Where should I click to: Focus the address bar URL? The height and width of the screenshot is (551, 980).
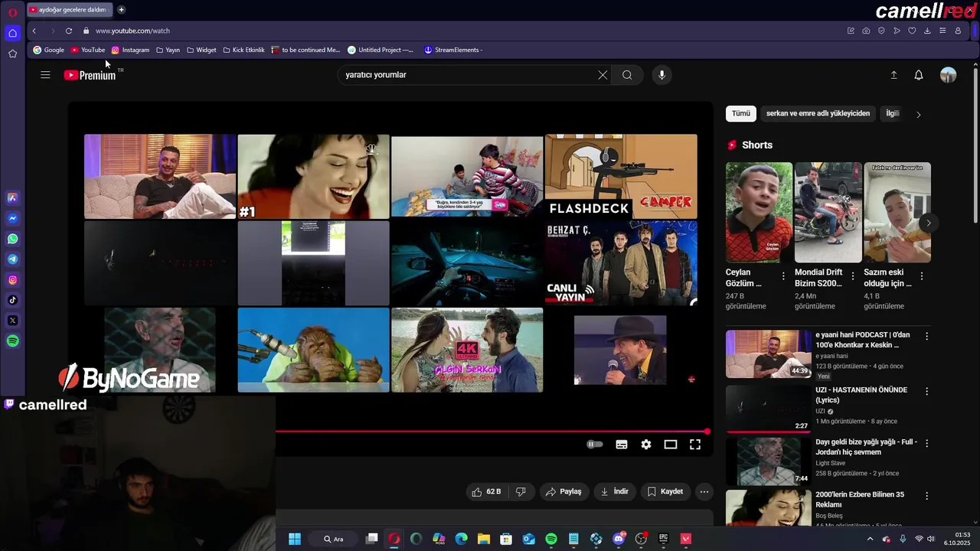pos(132,31)
